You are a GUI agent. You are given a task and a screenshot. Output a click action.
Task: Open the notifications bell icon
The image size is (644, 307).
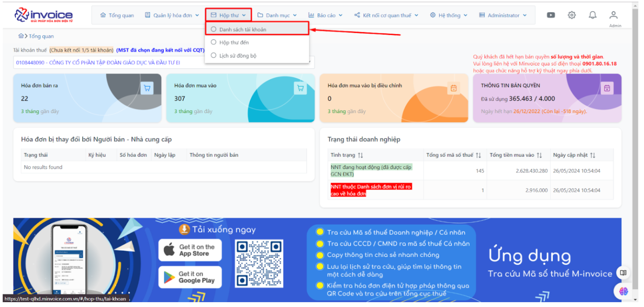pyautogui.click(x=593, y=15)
